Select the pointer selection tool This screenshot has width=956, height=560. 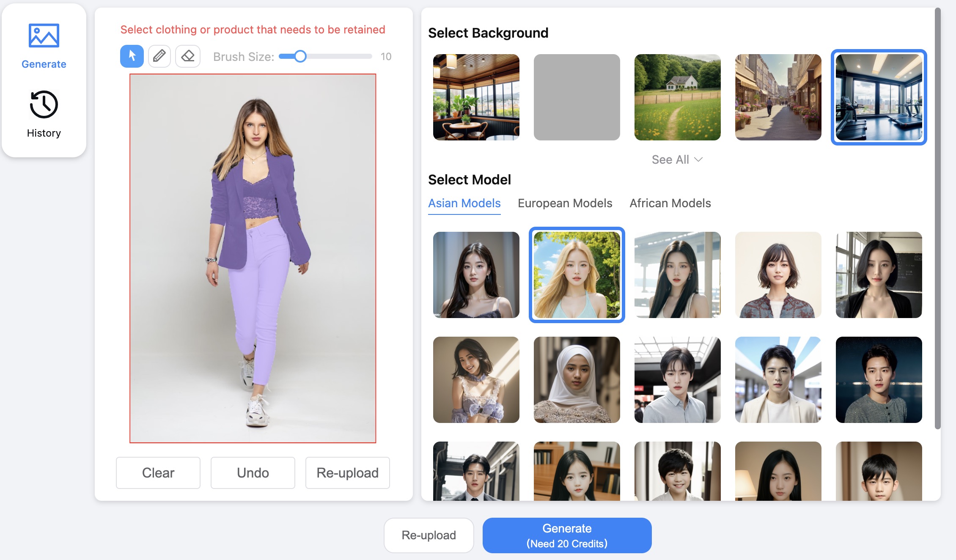(132, 56)
